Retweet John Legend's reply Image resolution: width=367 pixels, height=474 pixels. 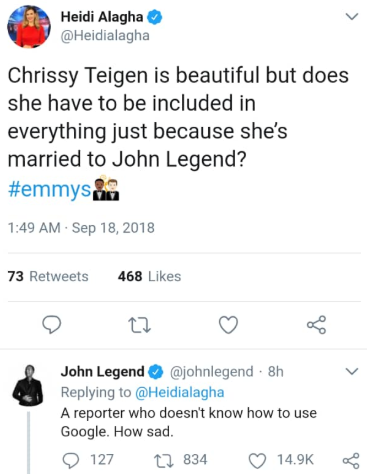(180, 460)
